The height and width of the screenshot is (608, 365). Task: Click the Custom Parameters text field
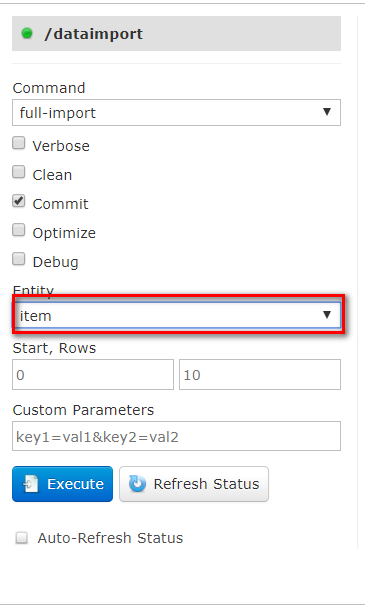[176, 436]
